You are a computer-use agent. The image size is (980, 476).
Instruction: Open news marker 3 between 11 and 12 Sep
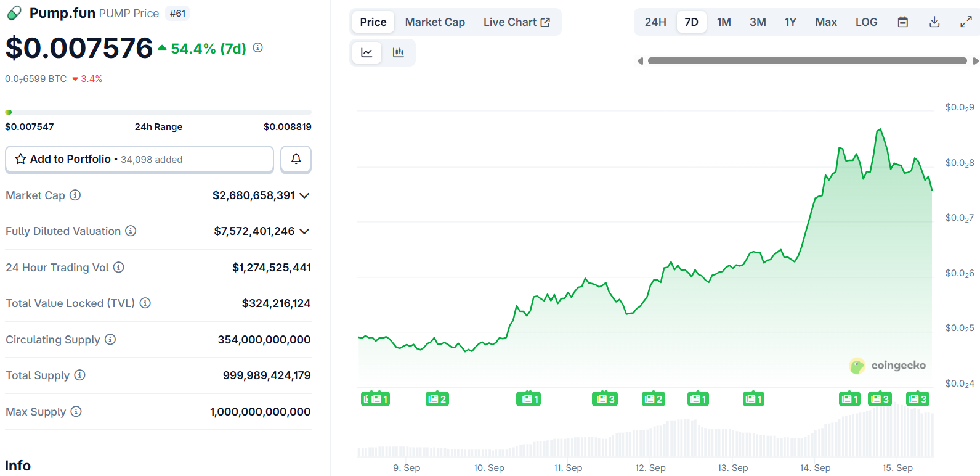[604, 399]
